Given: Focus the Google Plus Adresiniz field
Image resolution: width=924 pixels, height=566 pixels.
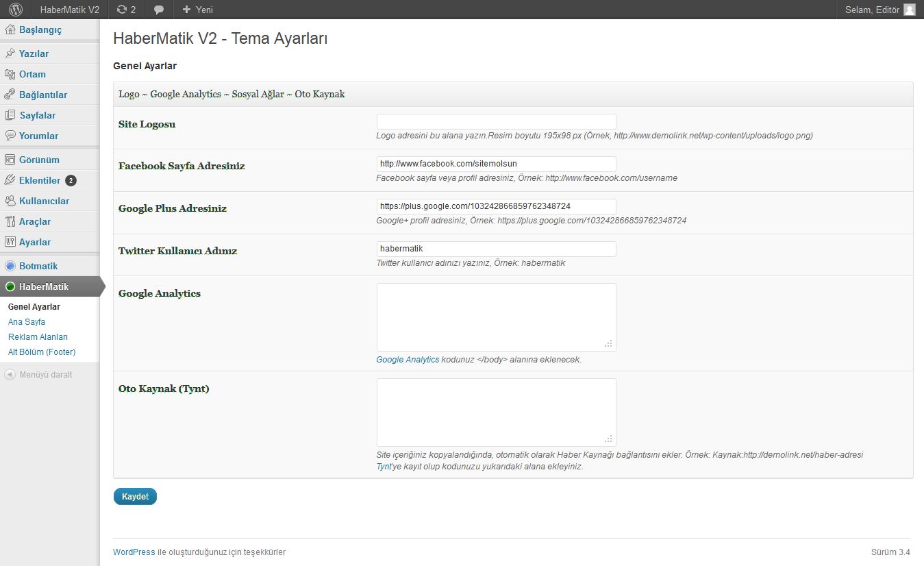Looking at the screenshot, I should click(497, 206).
